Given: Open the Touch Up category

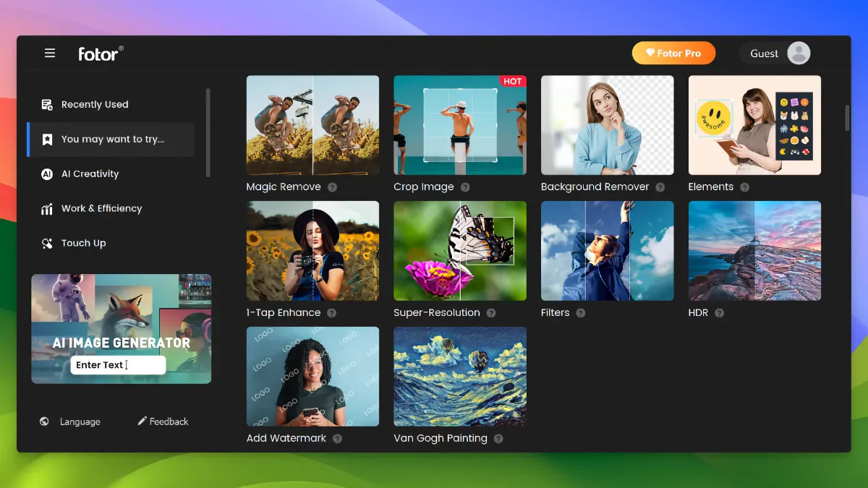Looking at the screenshot, I should 83,244.
